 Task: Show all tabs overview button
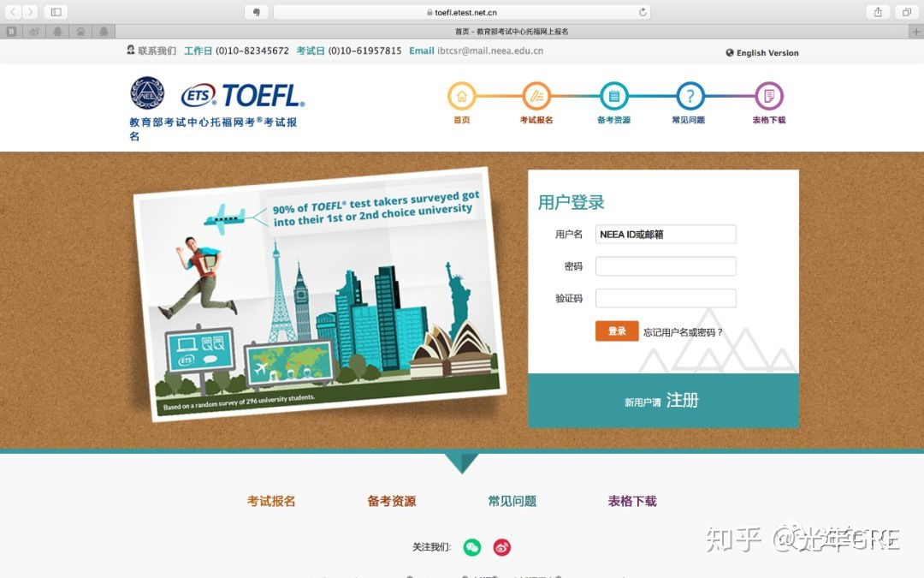tap(906, 12)
